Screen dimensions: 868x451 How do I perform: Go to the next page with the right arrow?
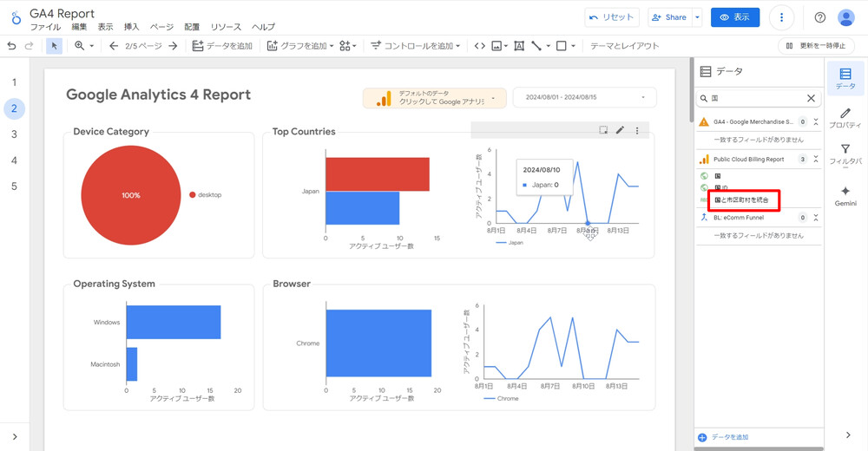click(173, 46)
